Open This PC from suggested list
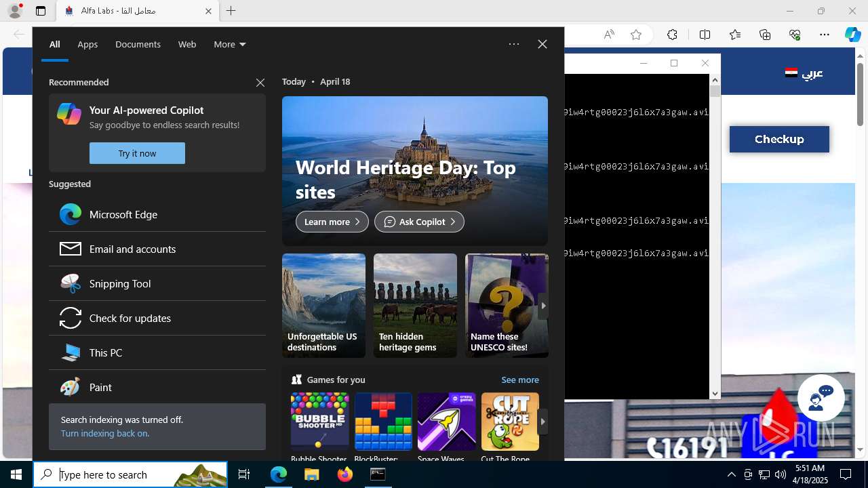Viewport: 868px width, 488px height. [157, 352]
